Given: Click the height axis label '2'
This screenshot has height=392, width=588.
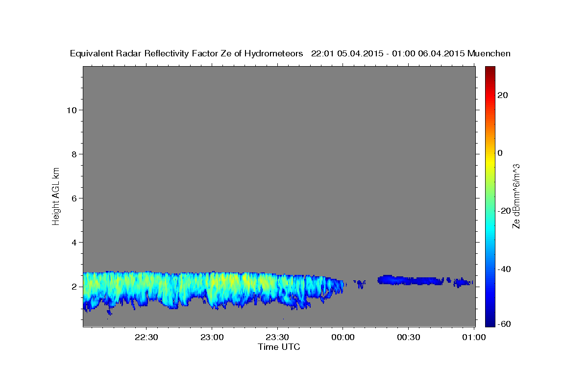Looking at the screenshot, I should tap(74, 287).
